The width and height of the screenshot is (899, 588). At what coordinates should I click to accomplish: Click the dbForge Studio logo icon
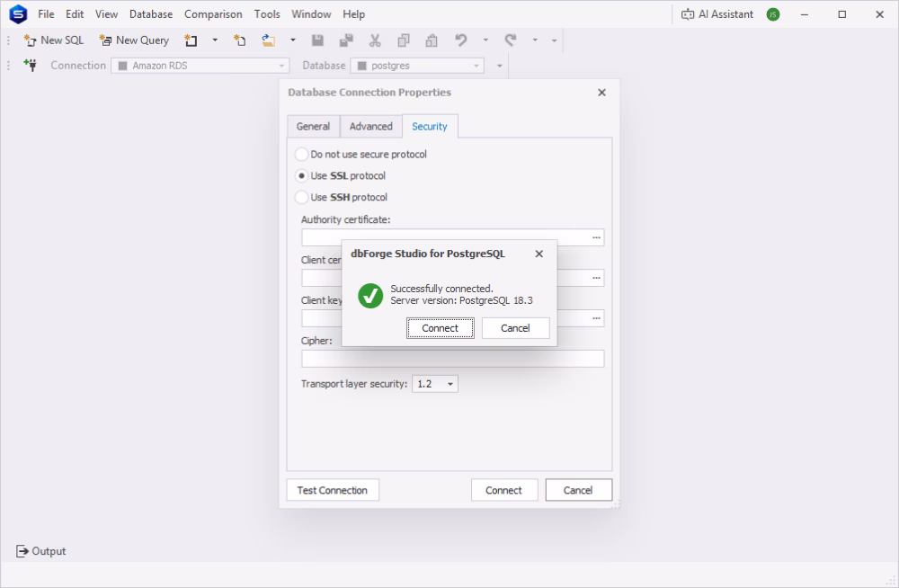[18, 13]
